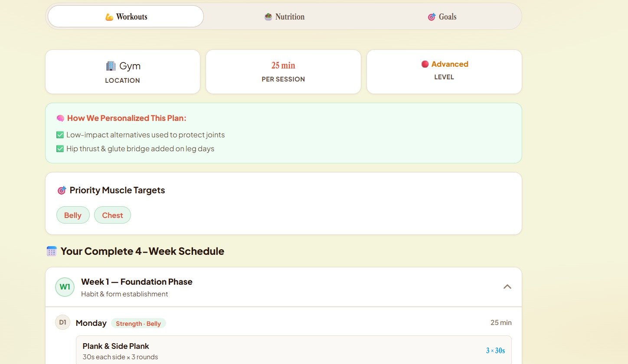Click the 25 min duration on Monday row

tap(501, 322)
